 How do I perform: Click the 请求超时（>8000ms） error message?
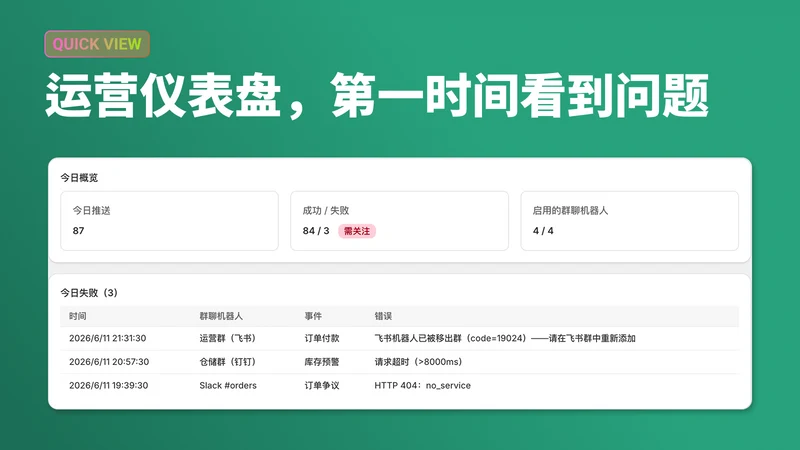click(x=418, y=362)
